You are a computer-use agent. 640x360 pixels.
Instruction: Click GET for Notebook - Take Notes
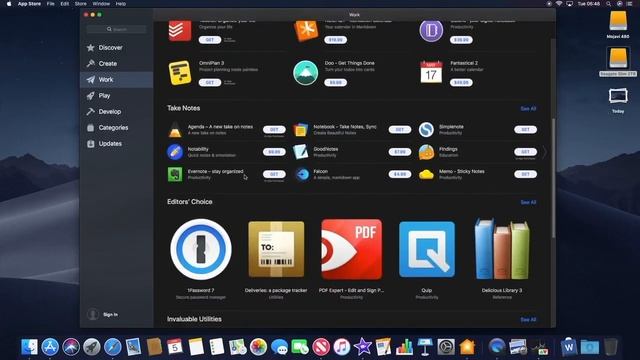400,129
